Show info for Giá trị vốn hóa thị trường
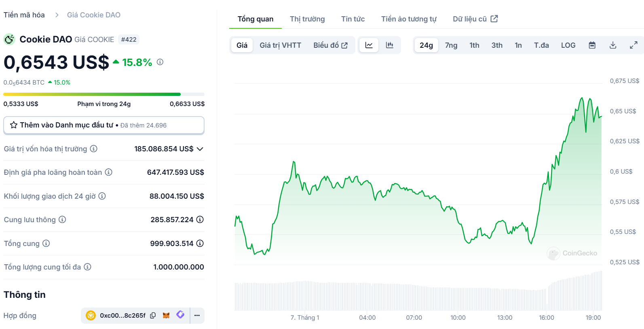This screenshot has height=329, width=644. (x=94, y=149)
